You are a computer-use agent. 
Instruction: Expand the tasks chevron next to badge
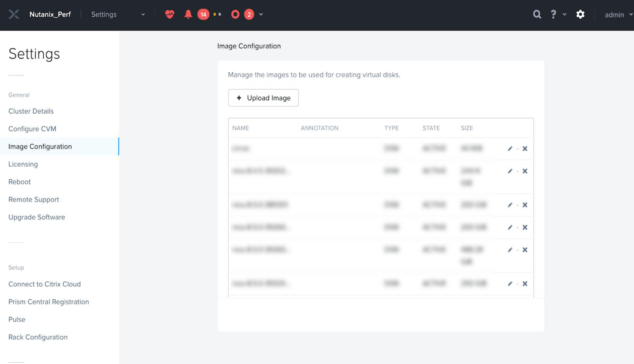tap(261, 14)
